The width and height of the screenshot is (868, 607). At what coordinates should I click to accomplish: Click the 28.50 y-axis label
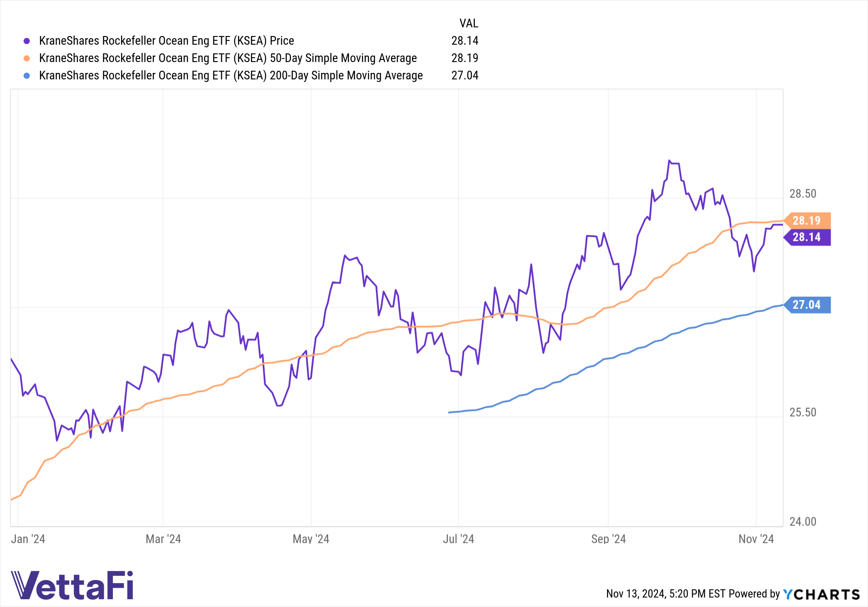(x=803, y=194)
